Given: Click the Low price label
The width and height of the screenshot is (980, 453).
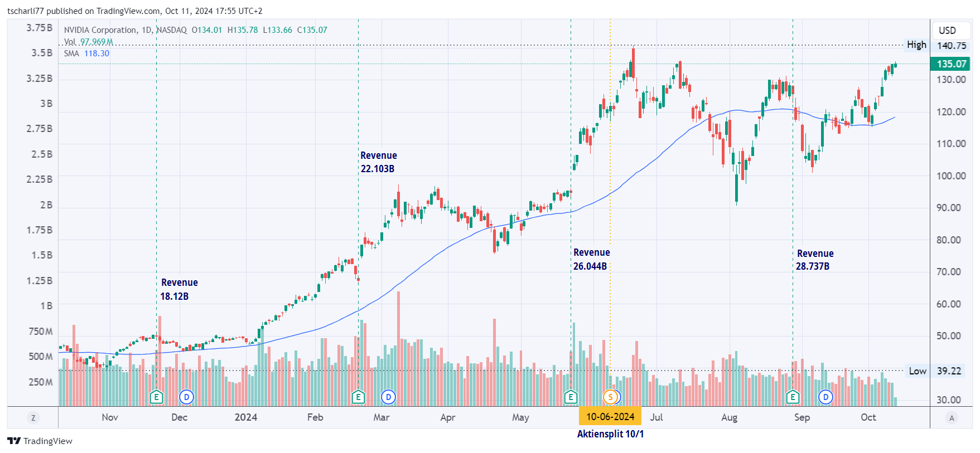Looking at the screenshot, I should [918, 371].
